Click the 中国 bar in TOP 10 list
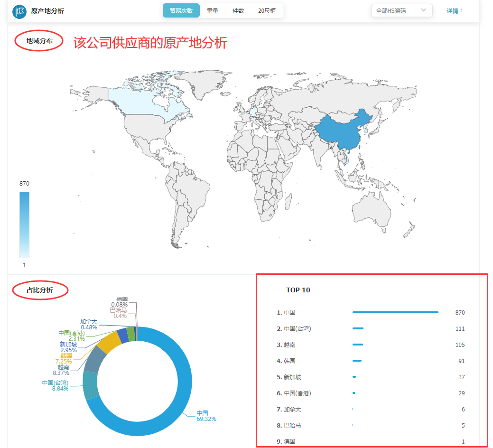 coord(395,312)
